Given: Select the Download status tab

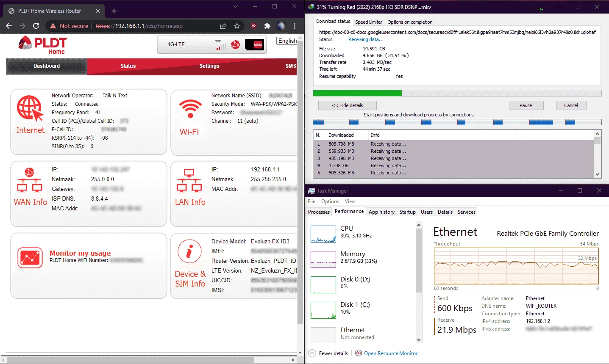Looking at the screenshot, I should [x=333, y=21].
